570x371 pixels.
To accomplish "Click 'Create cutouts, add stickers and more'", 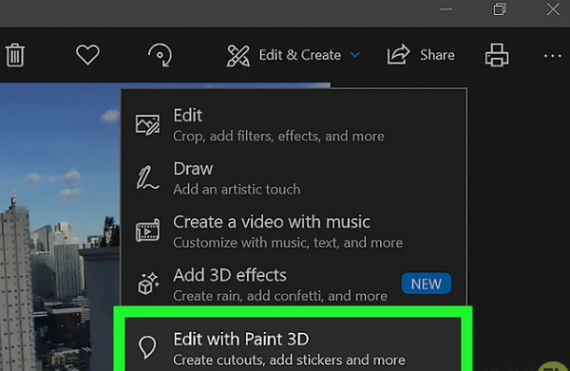I will tap(289, 360).
